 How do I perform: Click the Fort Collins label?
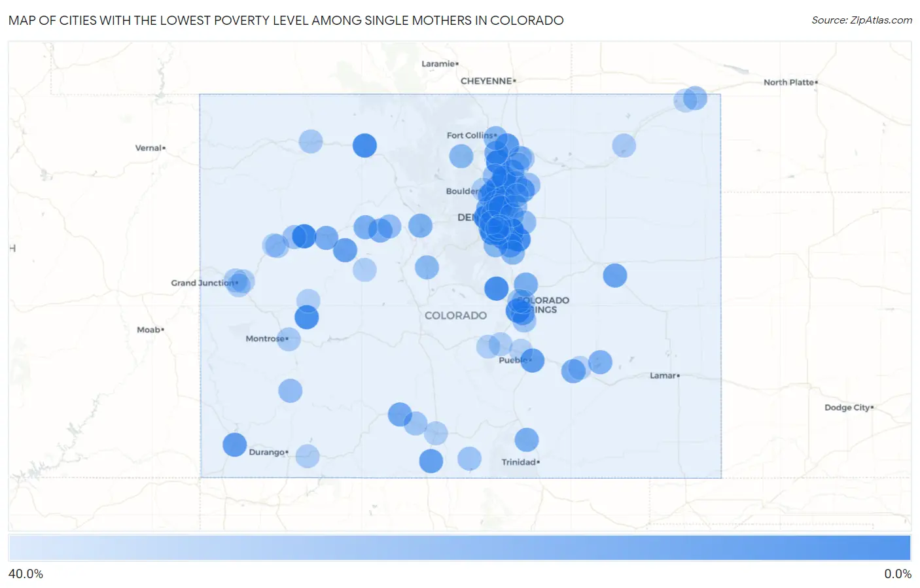click(470, 135)
